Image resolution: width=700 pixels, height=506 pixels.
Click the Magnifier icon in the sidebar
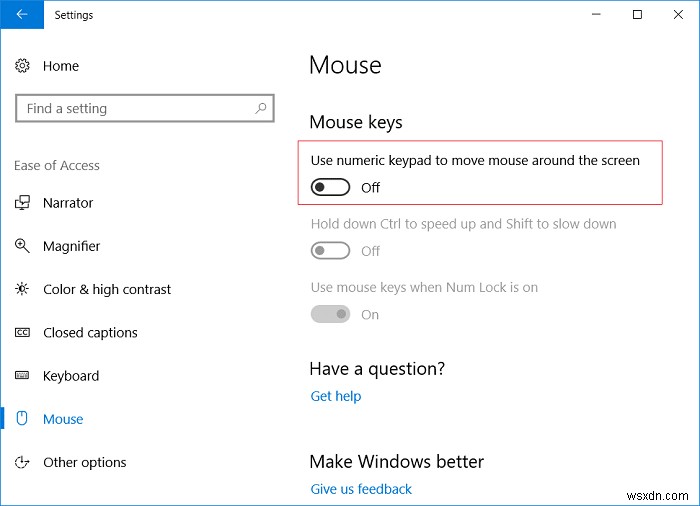[x=22, y=246]
